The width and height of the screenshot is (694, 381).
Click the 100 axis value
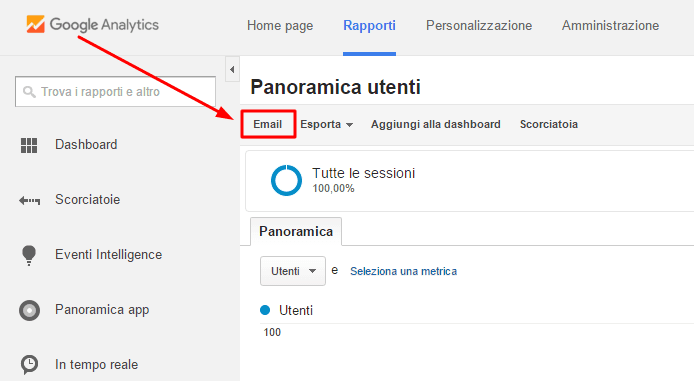pos(272,332)
